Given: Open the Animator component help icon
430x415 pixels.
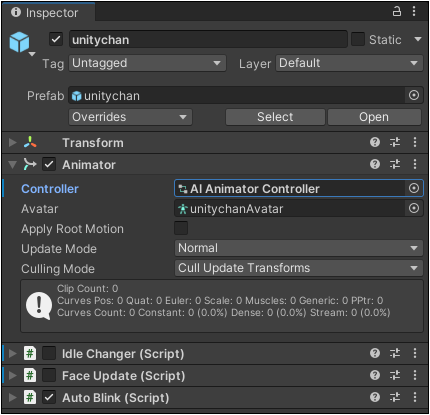Looking at the screenshot, I should (x=375, y=164).
